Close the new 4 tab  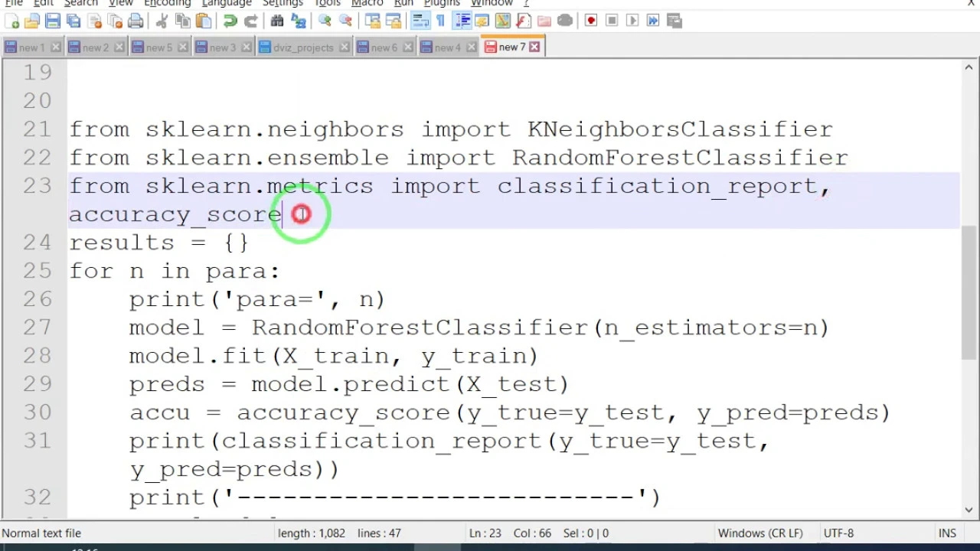471,47
